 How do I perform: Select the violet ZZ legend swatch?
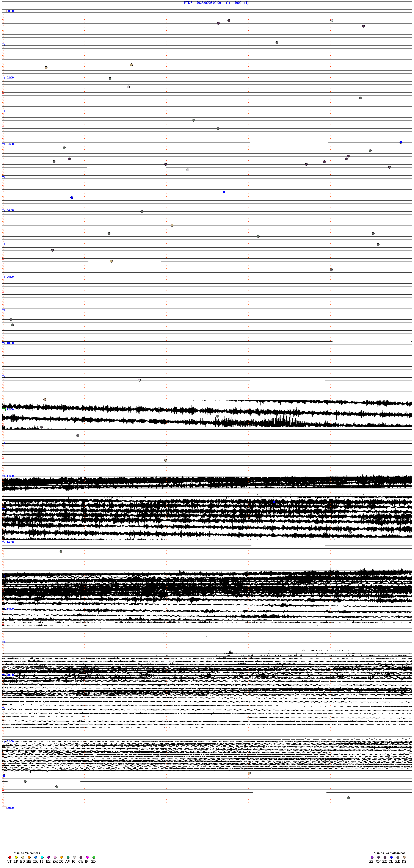click(x=372, y=857)
